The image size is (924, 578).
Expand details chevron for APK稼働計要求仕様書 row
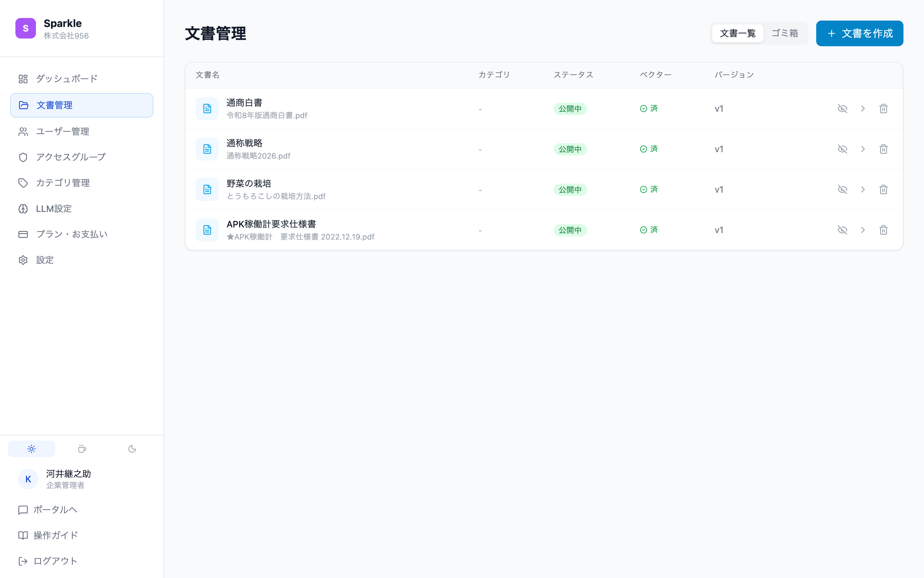[x=863, y=230]
